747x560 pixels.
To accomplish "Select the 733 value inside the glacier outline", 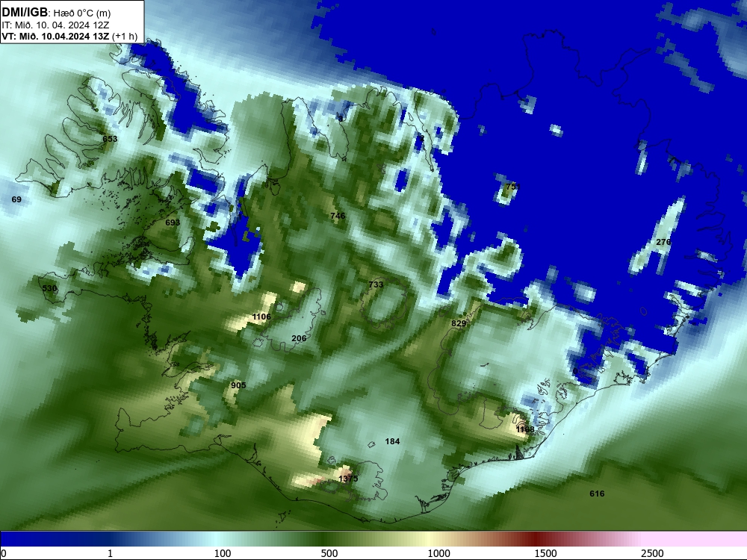I will 376,284.
